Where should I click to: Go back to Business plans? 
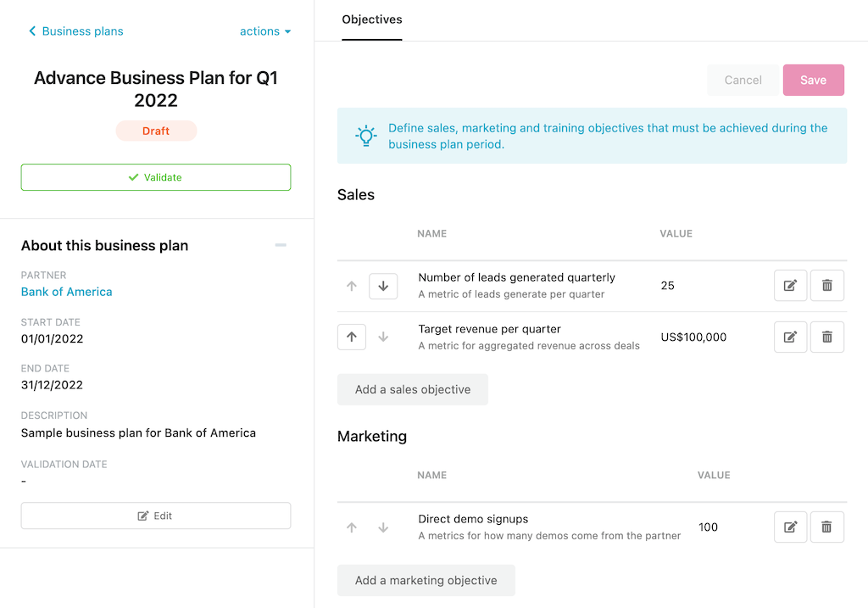76,31
